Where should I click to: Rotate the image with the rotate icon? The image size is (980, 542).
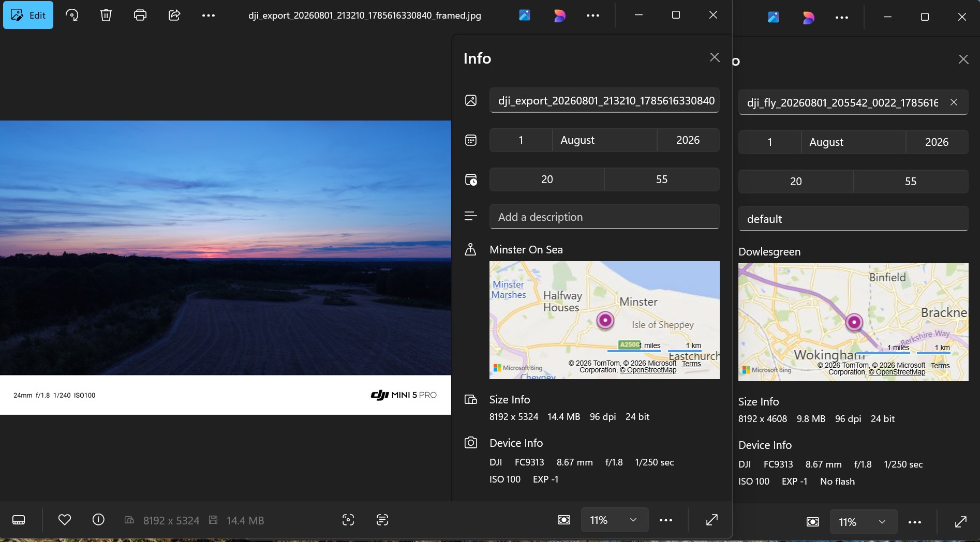72,15
